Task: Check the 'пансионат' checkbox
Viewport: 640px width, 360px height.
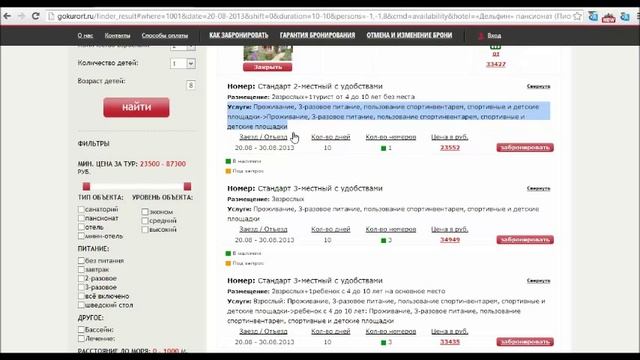Action: coord(81,218)
